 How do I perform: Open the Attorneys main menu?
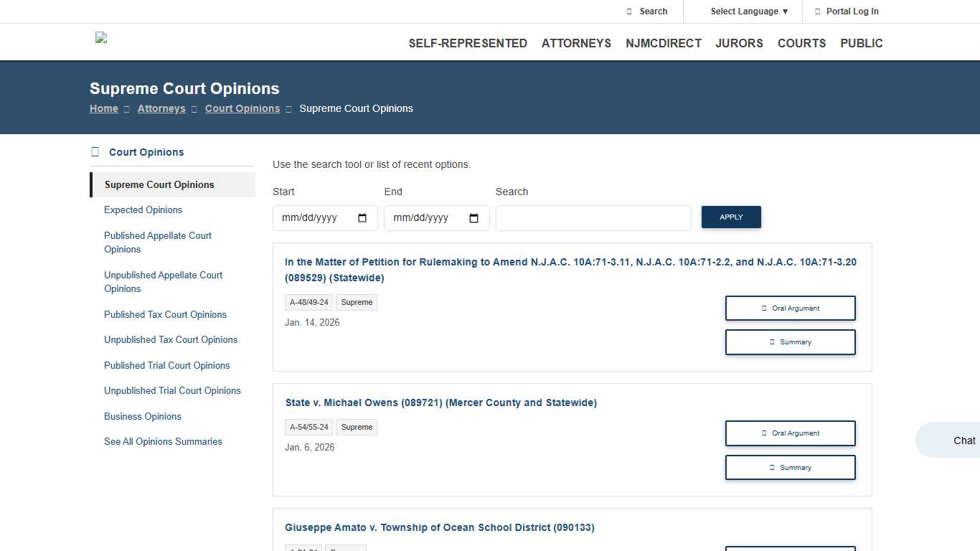576,43
